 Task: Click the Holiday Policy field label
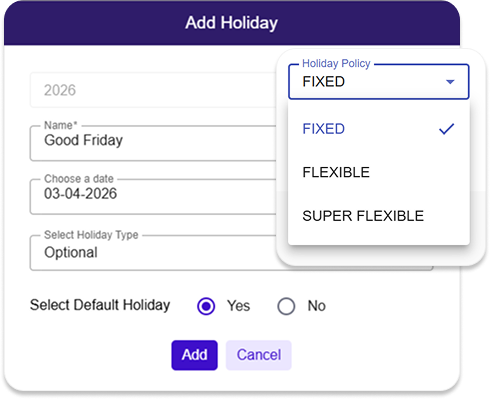tap(336, 63)
